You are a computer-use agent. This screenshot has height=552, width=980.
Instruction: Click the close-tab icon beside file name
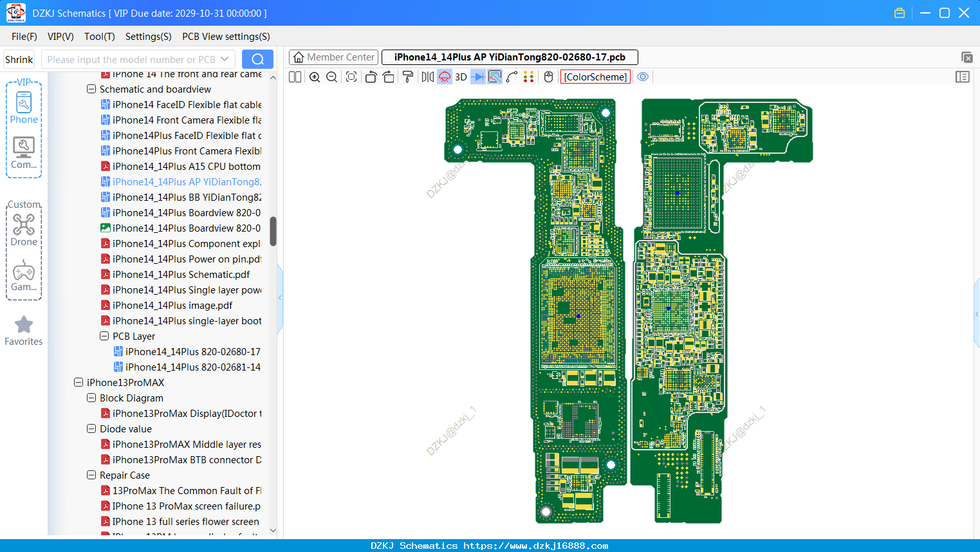(966, 57)
